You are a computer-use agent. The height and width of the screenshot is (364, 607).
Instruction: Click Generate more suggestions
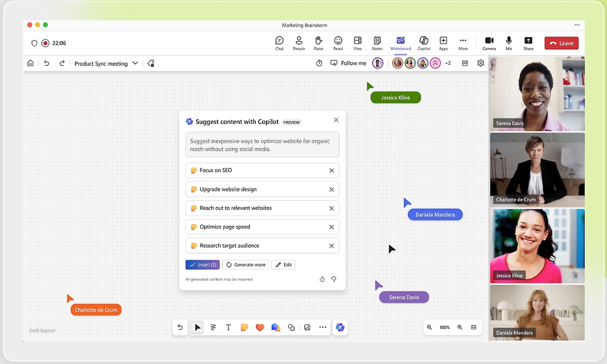click(245, 265)
